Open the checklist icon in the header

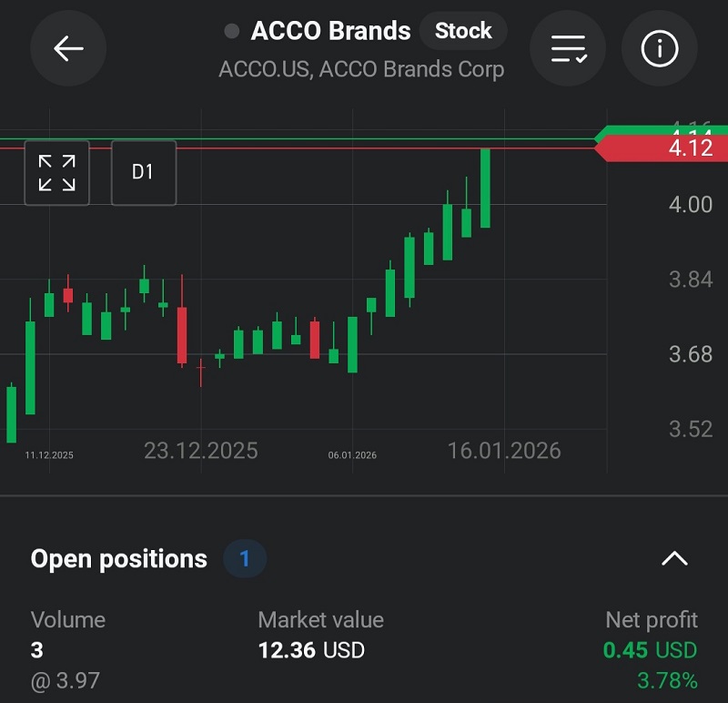point(569,48)
